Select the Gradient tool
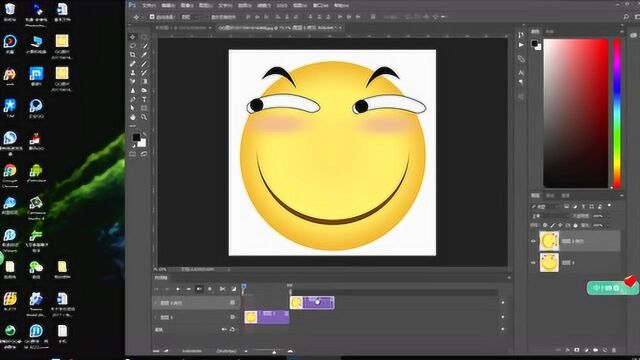The height and width of the screenshot is (360, 640). (144, 81)
